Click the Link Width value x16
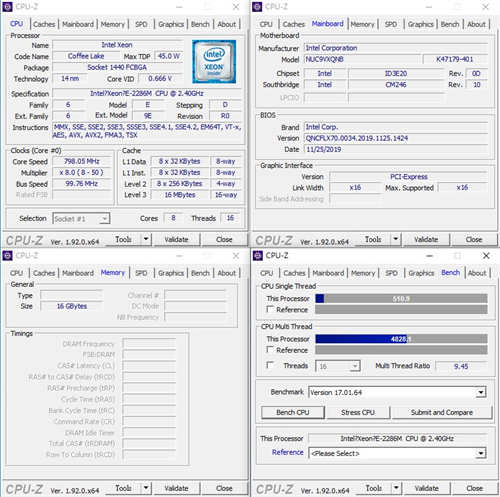Image resolution: width=500 pixels, height=497 pixels. pyautogui.click(x=355, y=188)
